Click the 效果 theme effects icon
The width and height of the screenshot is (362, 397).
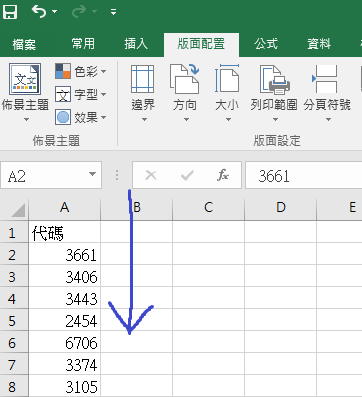pyautogui.click(x=63, y=117)
